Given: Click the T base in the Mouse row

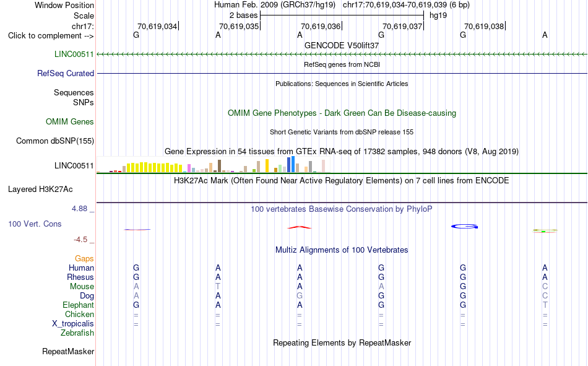Looking at the screenshot, I should 218,286.
